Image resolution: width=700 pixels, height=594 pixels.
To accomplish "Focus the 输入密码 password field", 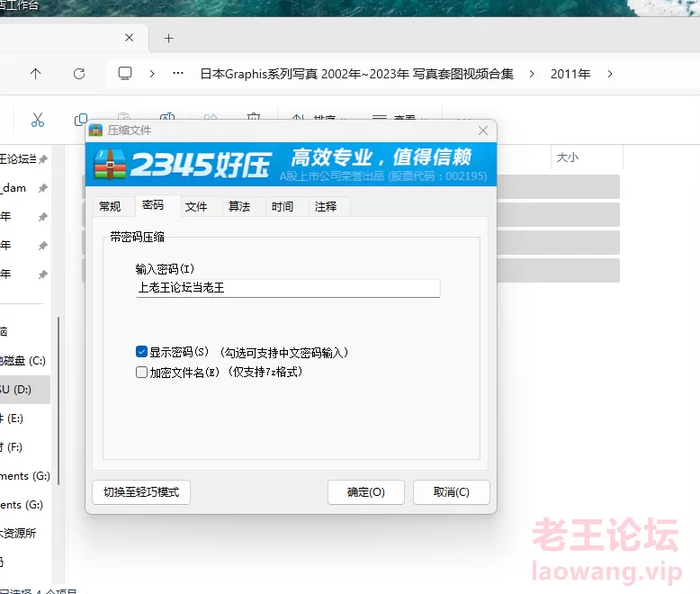I will point(288,288).
